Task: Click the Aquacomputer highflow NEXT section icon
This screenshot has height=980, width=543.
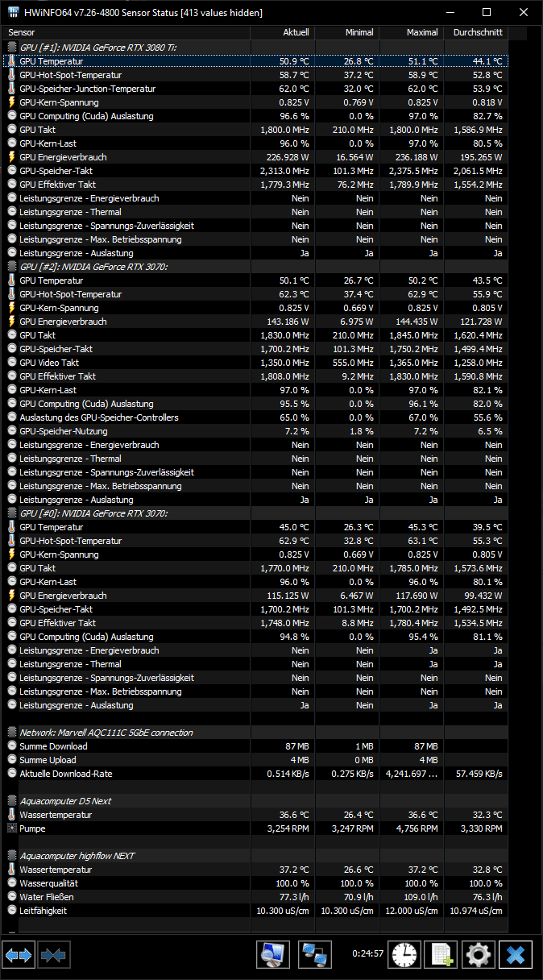Action: [12, 856]
